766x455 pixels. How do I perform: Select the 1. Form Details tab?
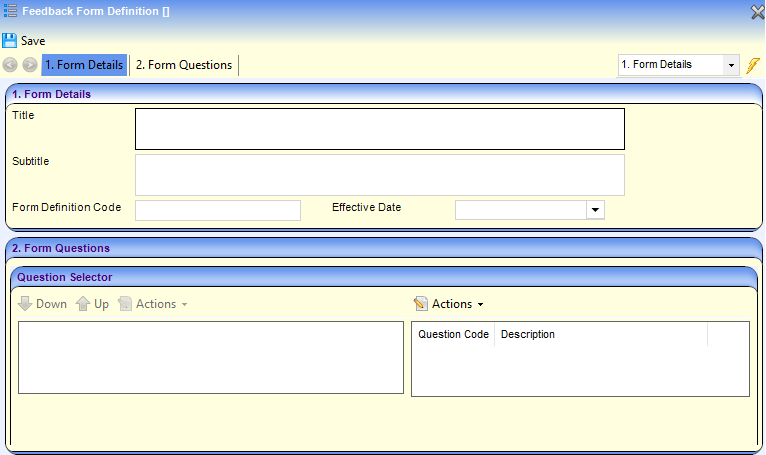click(85, 65)
